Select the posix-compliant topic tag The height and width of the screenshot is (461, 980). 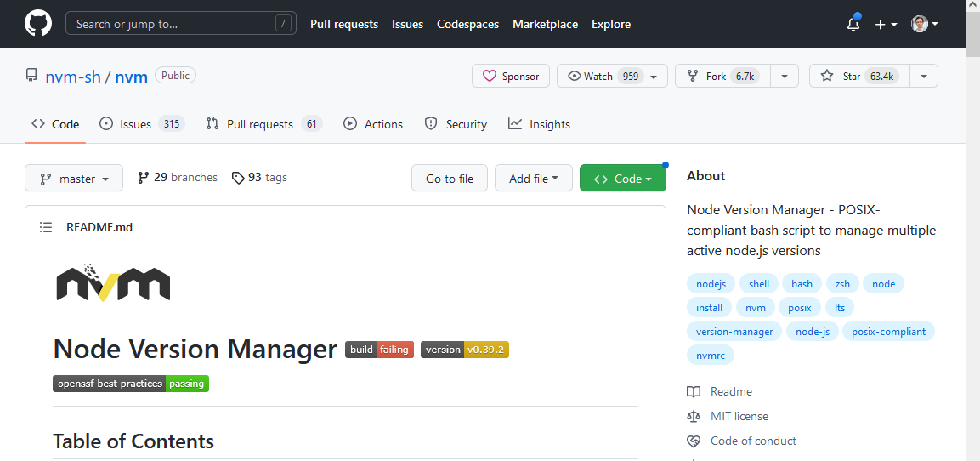coord(888,331)
